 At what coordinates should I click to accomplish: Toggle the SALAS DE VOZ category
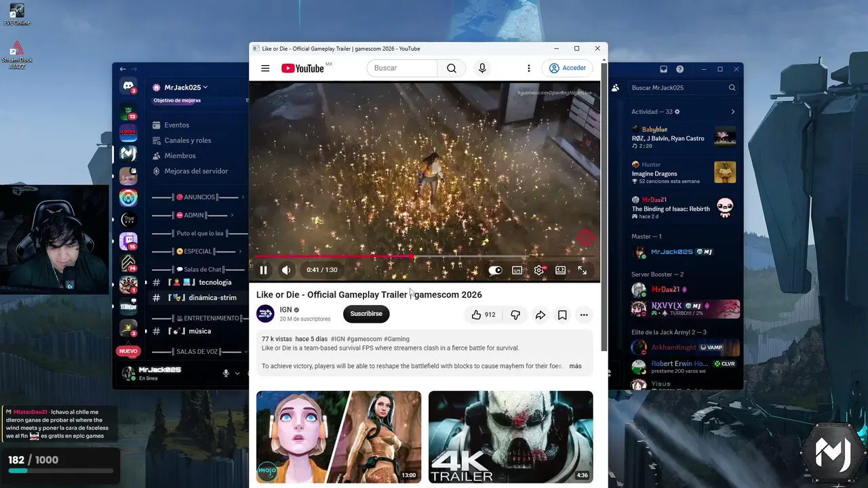pos(199,352)
